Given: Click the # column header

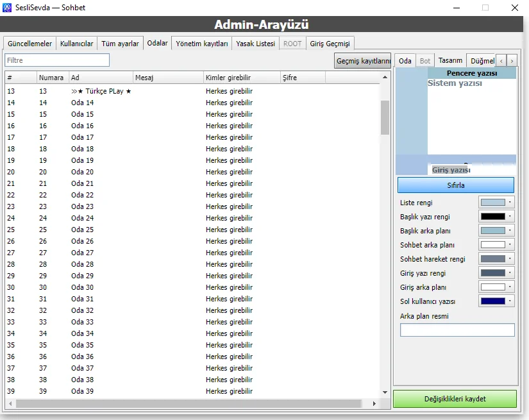Looking at the screenshot, I should (x=21, y=78).
